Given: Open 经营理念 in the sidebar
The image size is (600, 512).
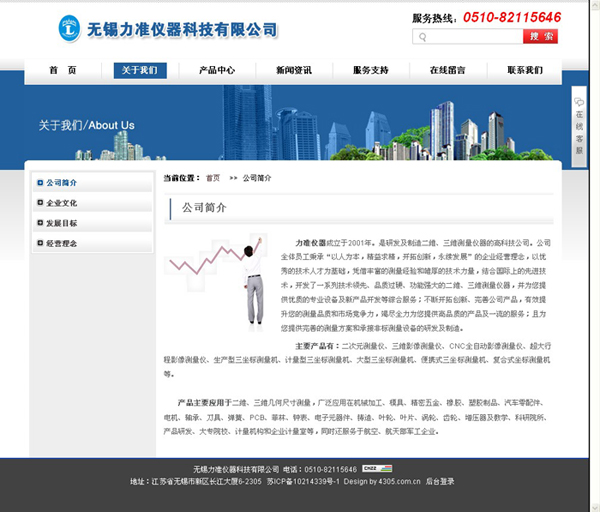Looking at the screenshot, I should (62, 244).
